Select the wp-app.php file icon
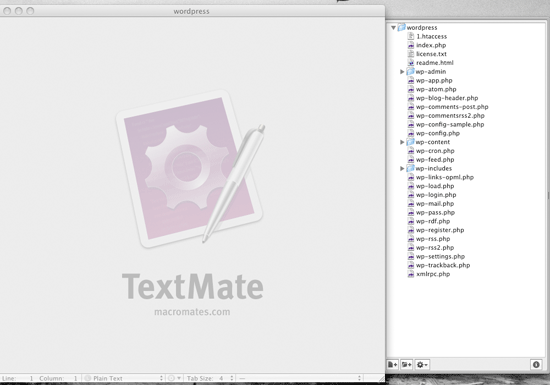 click(x=411, y=80)
